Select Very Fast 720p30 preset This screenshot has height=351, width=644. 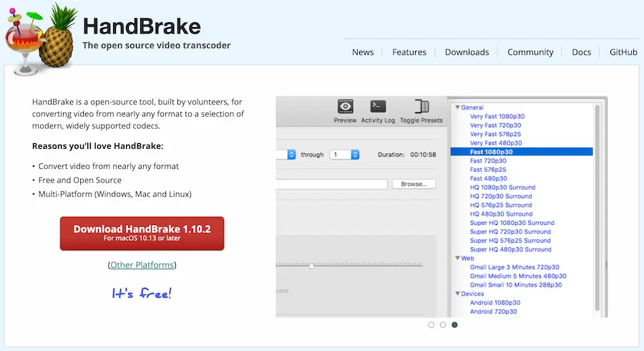click(x=495, y=125)
